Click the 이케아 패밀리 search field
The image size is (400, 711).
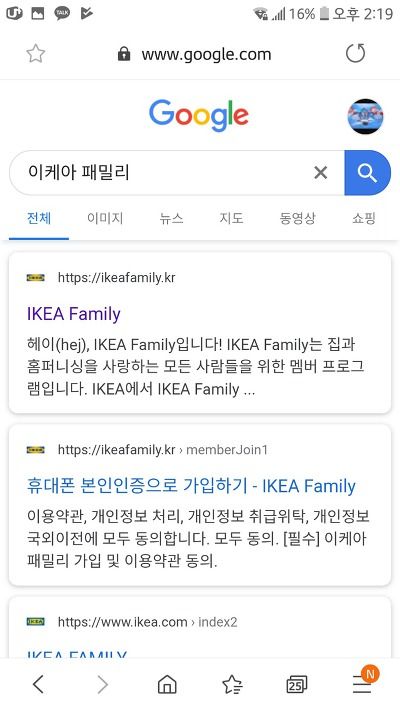163,173
